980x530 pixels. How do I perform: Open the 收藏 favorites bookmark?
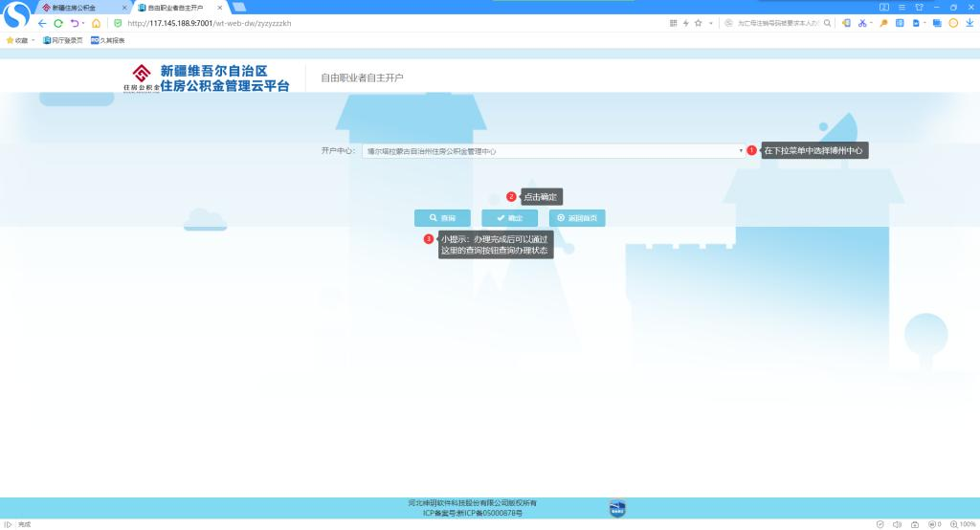tap(17, 40)
